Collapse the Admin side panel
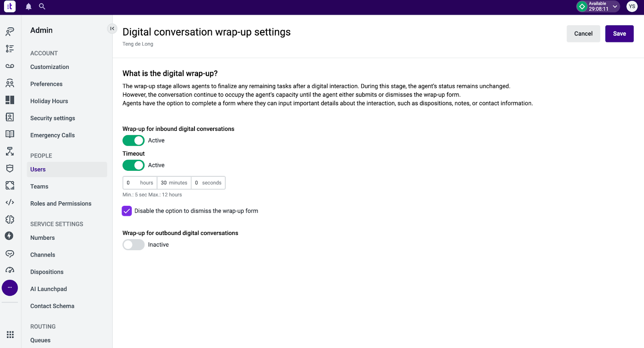Viewport: 644px width, 348px height. [x=112, y=29]
